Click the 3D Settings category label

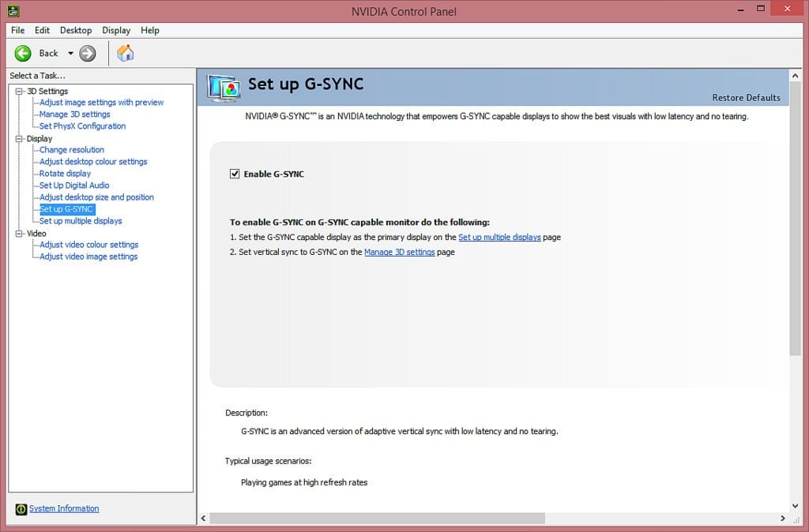coord(47,92)
